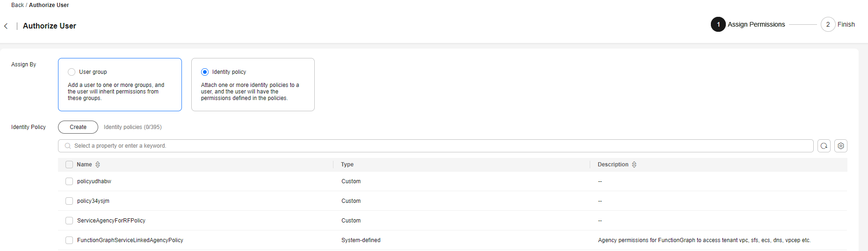Click step 1 Assign Permissions circle

pos(718,24)
